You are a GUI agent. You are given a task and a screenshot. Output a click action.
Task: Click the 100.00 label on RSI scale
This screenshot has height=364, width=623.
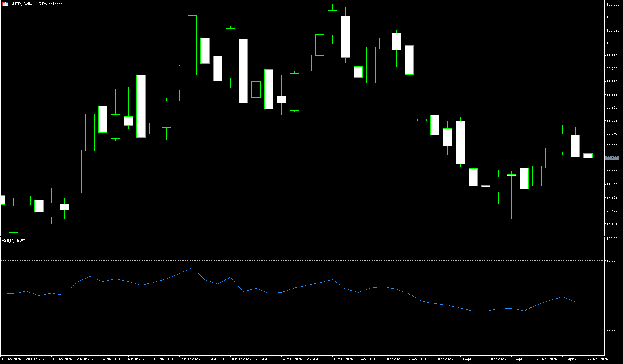(x=611, y=239)
